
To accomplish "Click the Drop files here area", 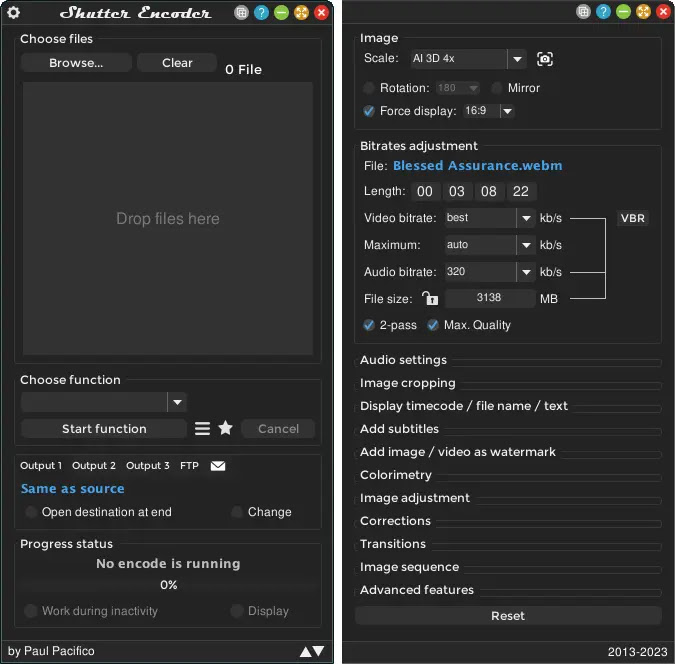I will pyautogui.click(x=167, y=218).
